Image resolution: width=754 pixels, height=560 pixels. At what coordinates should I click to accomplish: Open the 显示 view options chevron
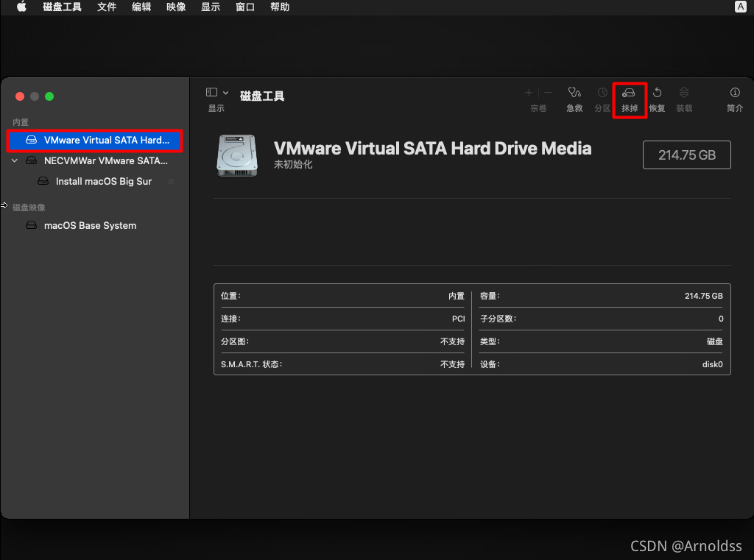coord(225,93)
